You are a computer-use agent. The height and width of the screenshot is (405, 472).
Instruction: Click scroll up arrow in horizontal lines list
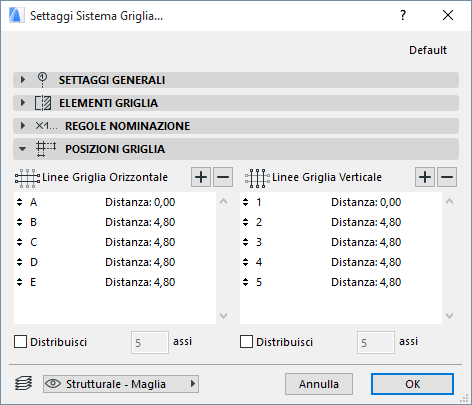[x=224, y=201]
